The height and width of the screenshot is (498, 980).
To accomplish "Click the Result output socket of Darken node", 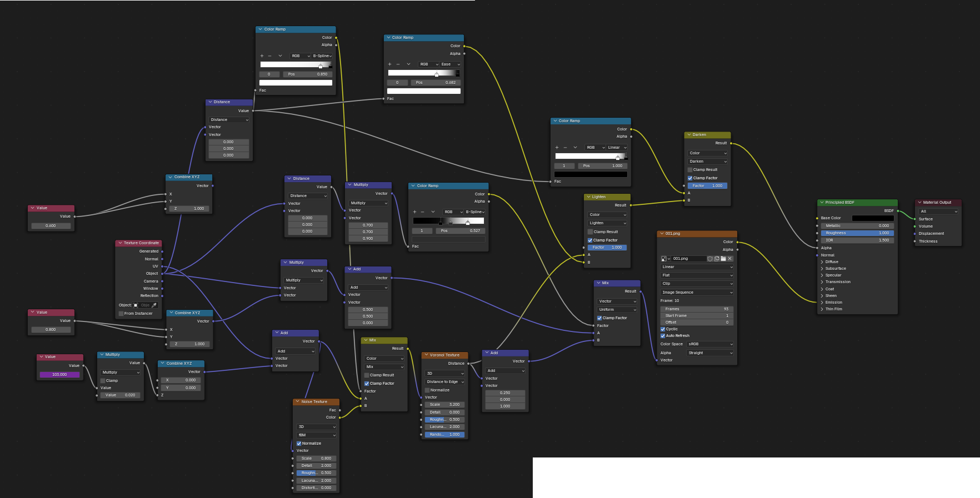I will (731, 143).
